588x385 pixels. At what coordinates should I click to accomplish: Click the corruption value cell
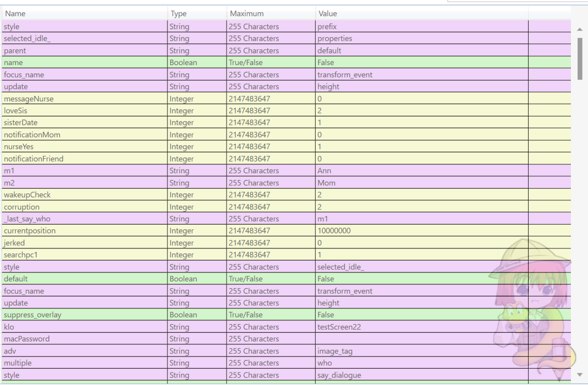pyautogui.click(x=422, y=207)
